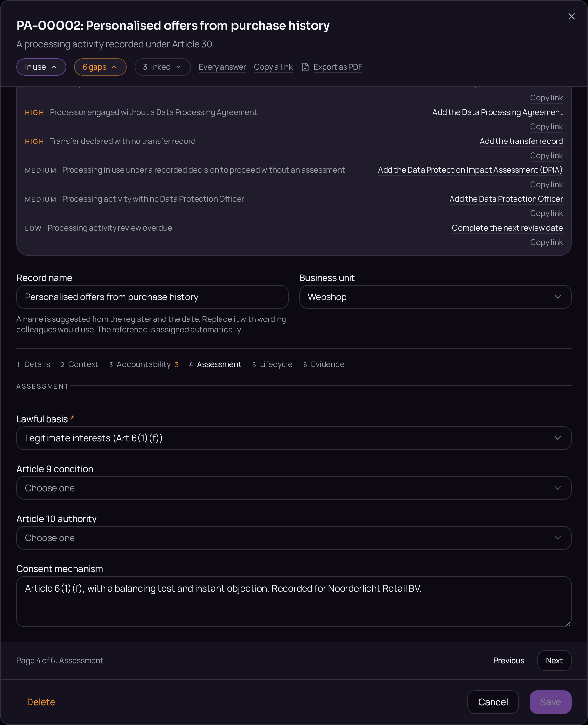Close the dialog with the X icon
The height and width of the screenshot is (725, 588).
click(x=571, y=17)
